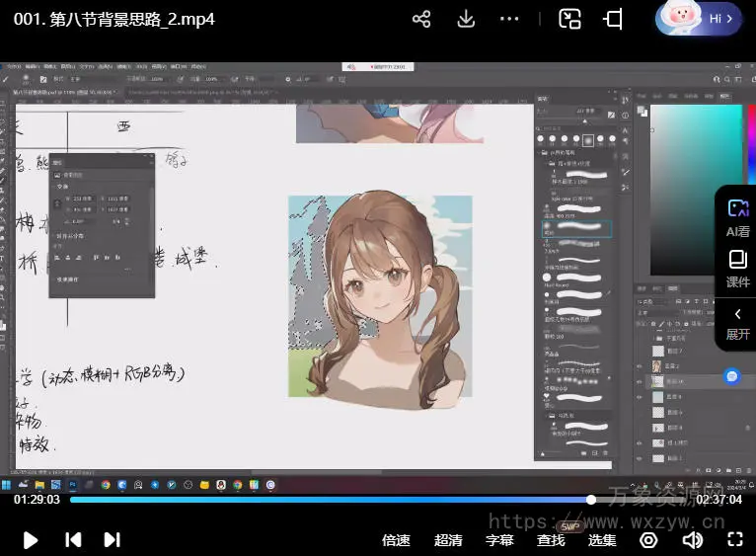Download the video with the download icon
Viewport: 756px width, 556px height.
tap(467, 19)
